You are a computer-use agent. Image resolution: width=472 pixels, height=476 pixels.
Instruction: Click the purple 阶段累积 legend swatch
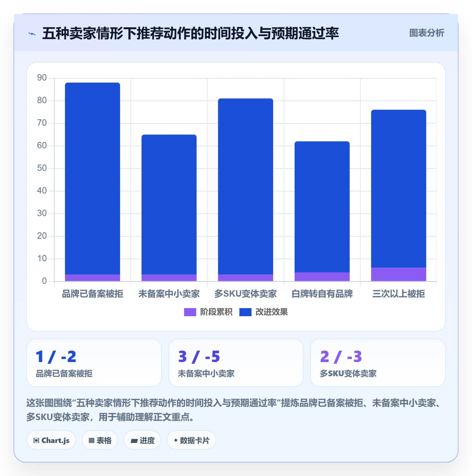coord(190,312)
